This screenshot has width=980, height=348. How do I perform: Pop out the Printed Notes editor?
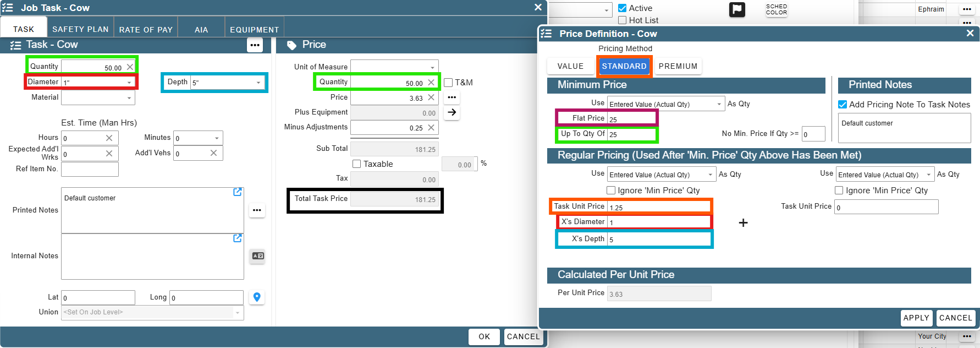pyautogui.click(x=238, y=192)
